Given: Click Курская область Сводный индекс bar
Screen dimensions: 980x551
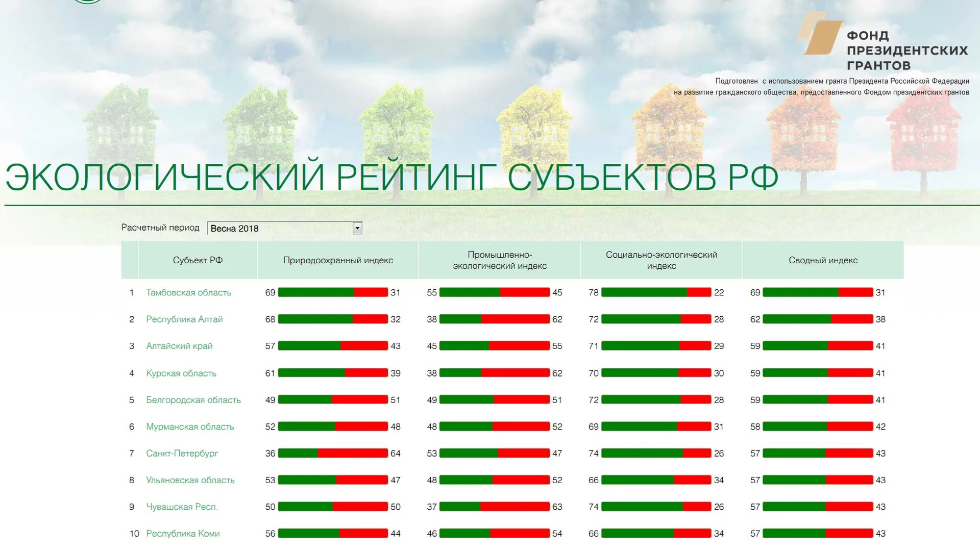Looking at the screenshot, I should [818, 373].
